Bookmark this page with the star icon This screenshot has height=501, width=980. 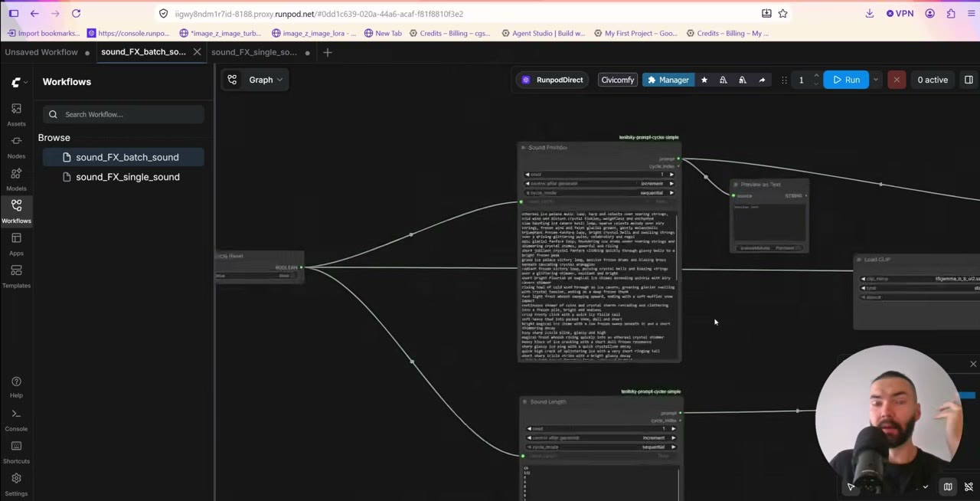coord(783,14)
